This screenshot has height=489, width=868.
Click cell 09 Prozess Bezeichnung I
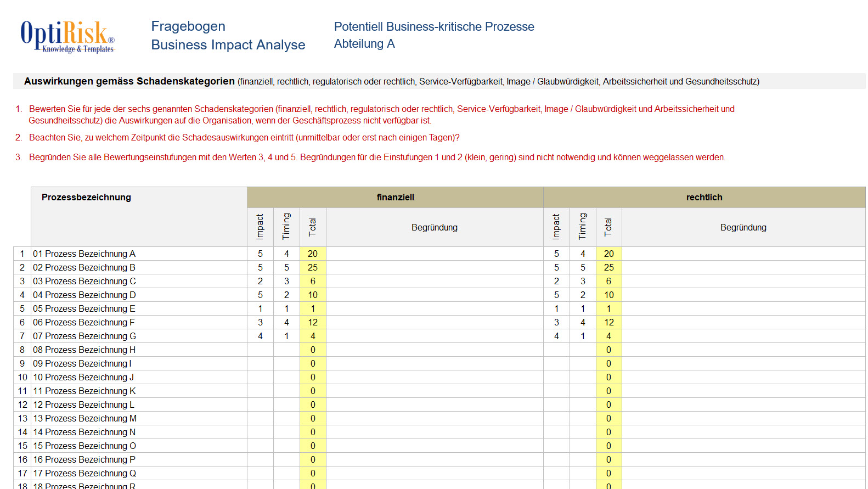click(x=139, y=363)
